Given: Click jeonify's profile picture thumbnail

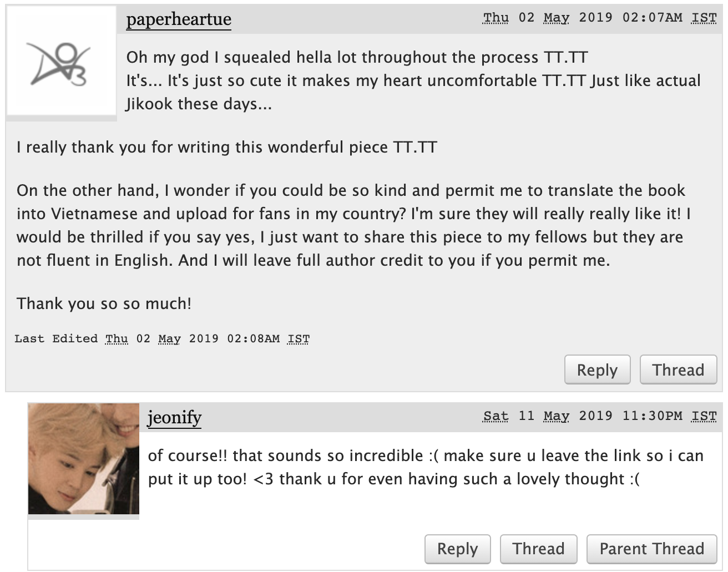Looking at the screenshot, I should [x=84, y=459].
